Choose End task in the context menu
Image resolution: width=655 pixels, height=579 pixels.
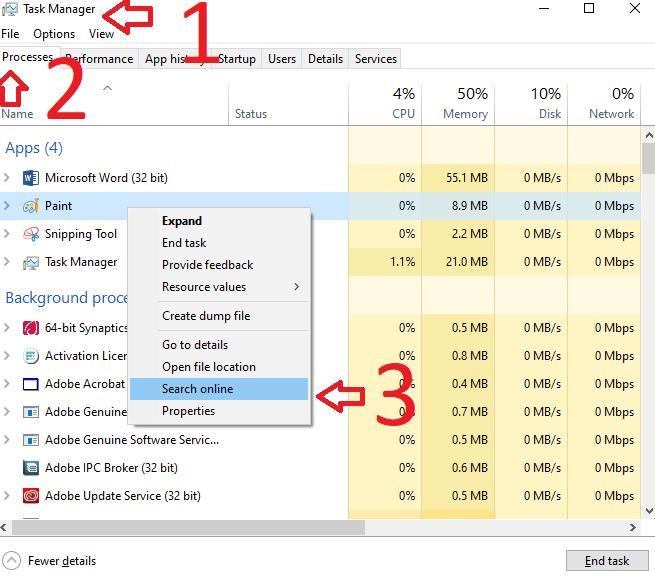pos(219,243)
